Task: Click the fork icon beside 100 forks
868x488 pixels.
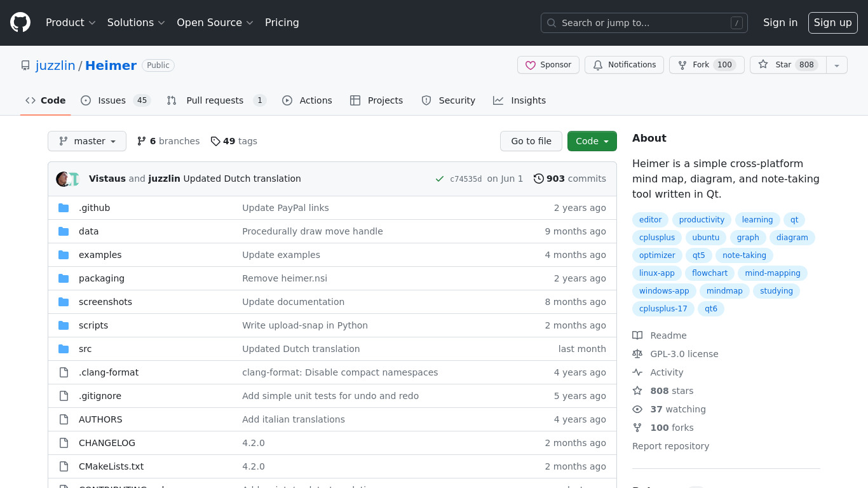Action: pos(637,428)
